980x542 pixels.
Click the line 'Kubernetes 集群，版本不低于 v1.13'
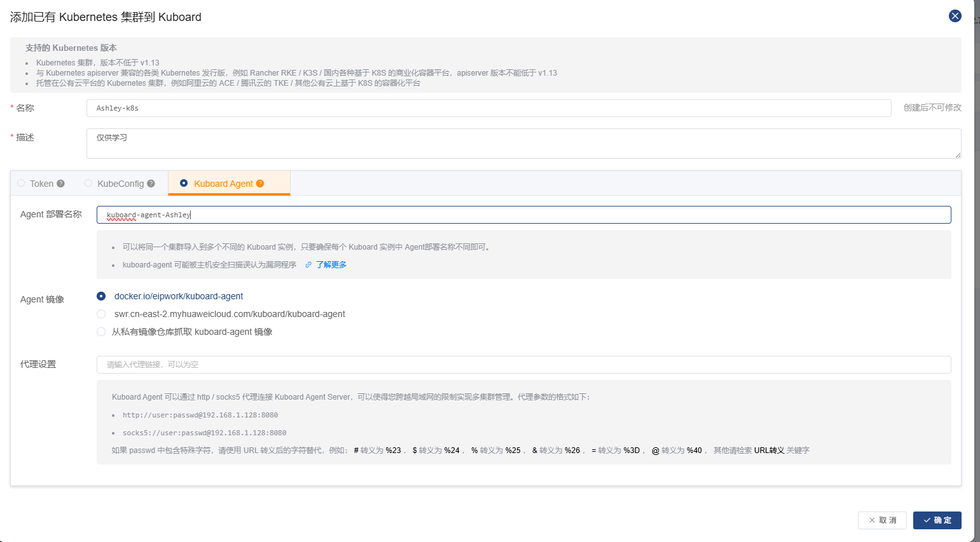pyautogui.click(x=98, y=63)
